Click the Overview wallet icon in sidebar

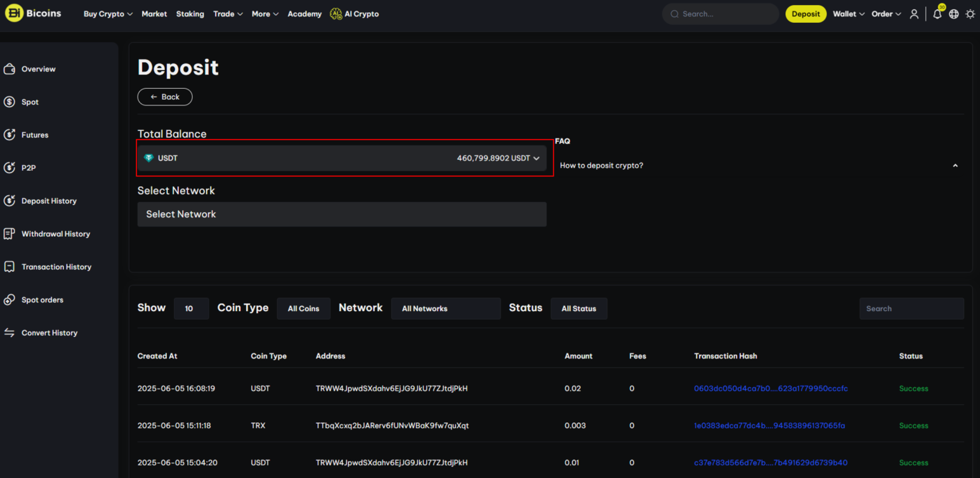point(10,69)
